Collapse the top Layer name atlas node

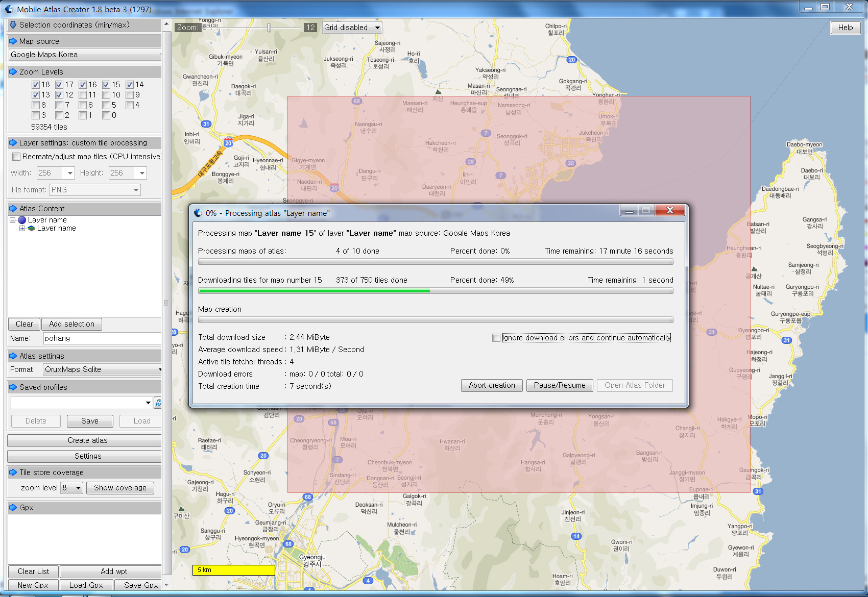click(x=13, y=220)
